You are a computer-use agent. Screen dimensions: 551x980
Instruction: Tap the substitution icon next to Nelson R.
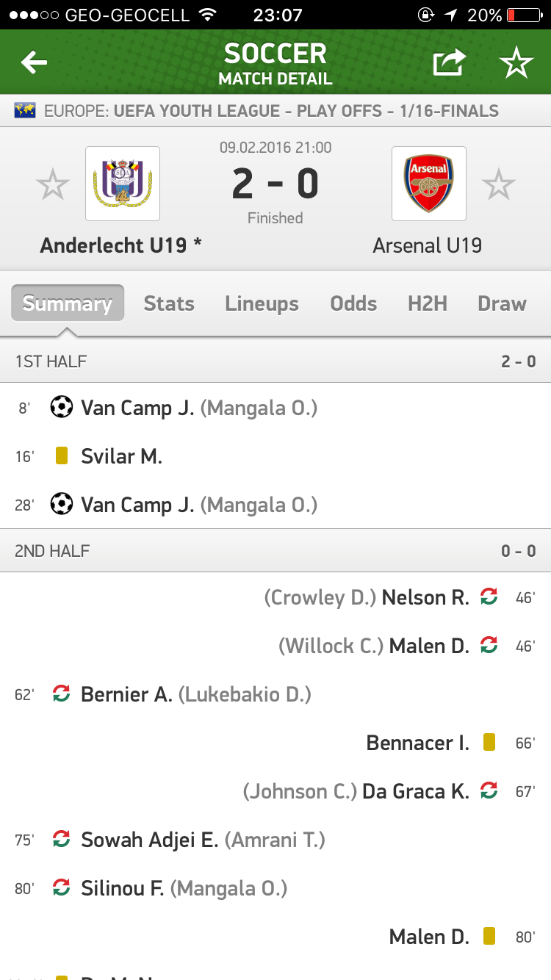[x=489, y=597]
